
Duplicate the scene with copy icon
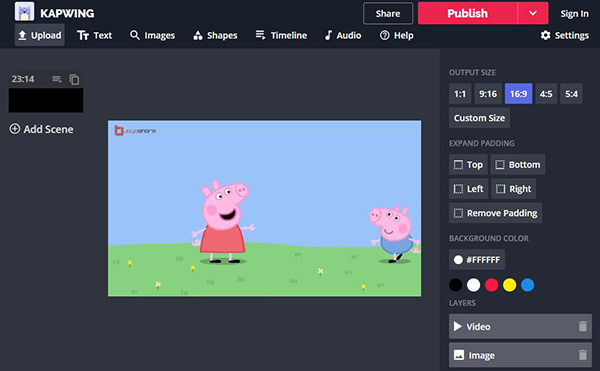tap(74, 79)
